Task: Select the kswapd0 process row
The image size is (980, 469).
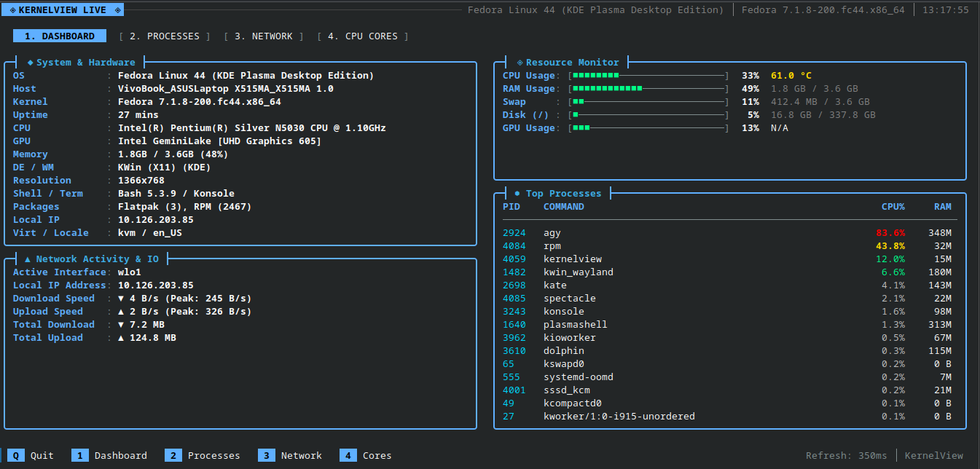Action: pos(727,363)
